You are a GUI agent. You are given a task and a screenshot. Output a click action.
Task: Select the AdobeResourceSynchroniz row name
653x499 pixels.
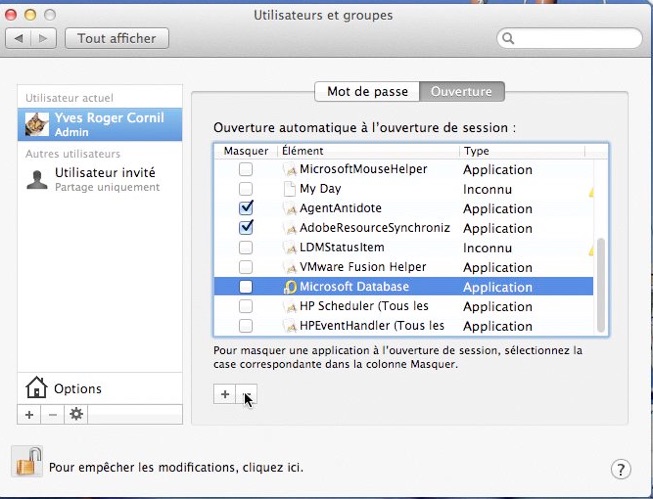pos(375,228)
